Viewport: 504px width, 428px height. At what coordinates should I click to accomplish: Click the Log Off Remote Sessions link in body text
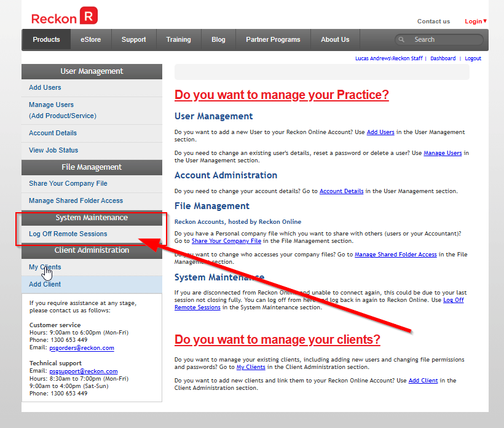pyautogui.click(x=454, y=300)
